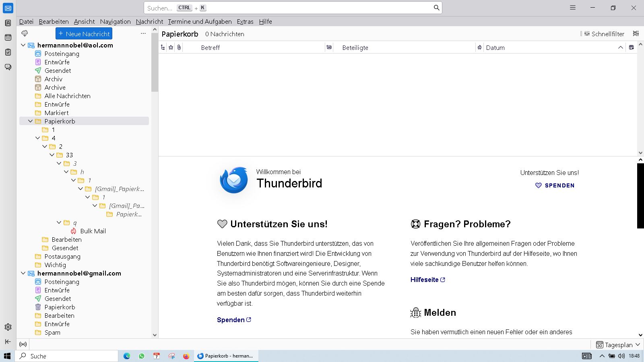Open the hamburger application menu
The height and width of the screenshot is (362, 644).
tap(573, 8)
